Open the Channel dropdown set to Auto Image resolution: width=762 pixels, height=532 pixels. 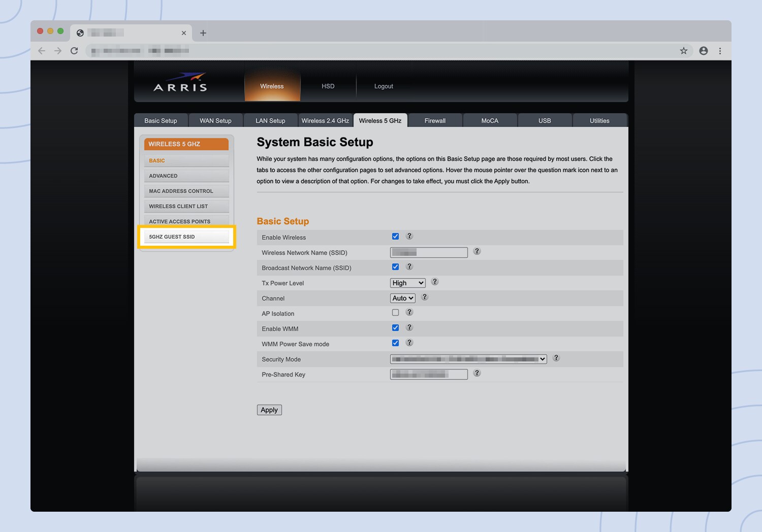click(403, 298)
